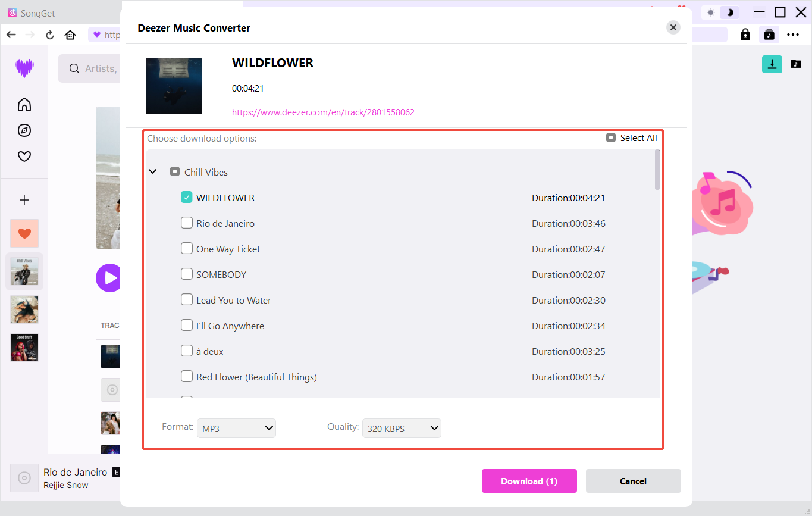Open the teal download queue icon
Viewport: 812px width, 516px height.
pyautogui.click(x=772, y=64)
